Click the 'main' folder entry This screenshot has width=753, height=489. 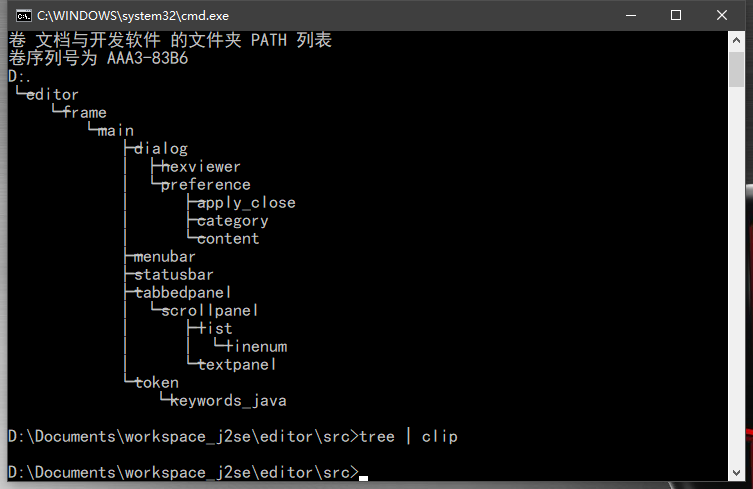click(x=115, y=131)
